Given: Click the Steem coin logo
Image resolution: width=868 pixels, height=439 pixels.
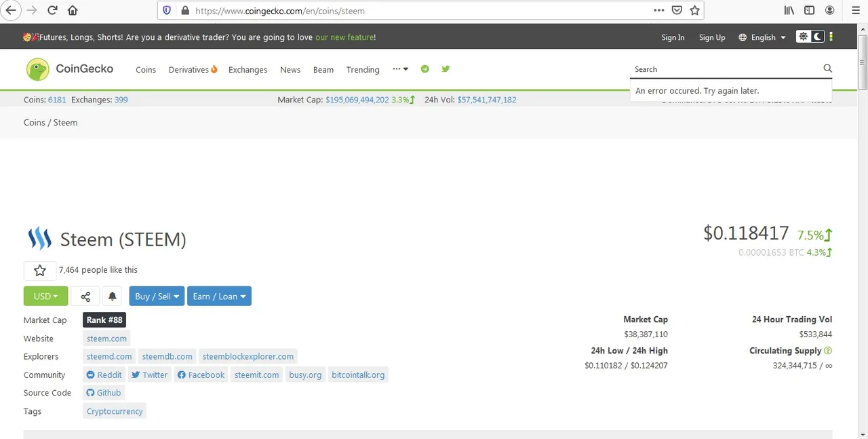Looking at the screenshot, I should click(39, 239).
